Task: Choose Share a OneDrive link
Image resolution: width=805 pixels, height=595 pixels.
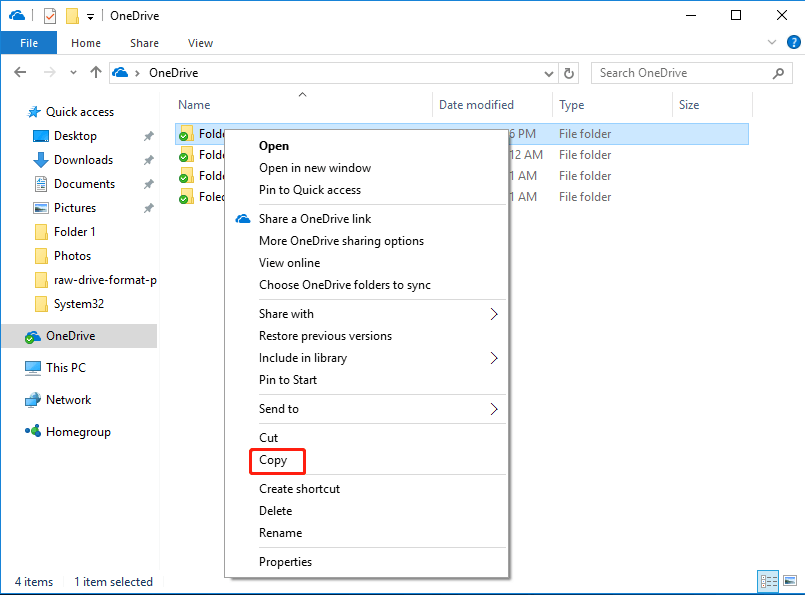Action: [x=315, y=219]
